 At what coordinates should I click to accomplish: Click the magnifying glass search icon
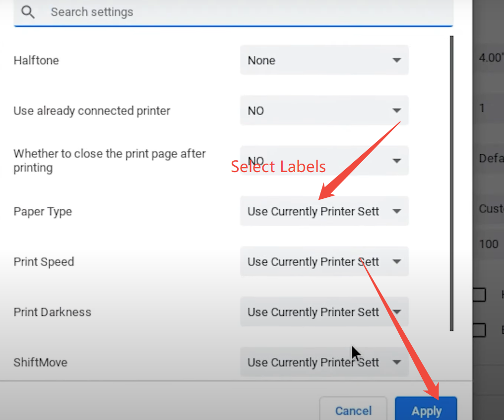28,12
